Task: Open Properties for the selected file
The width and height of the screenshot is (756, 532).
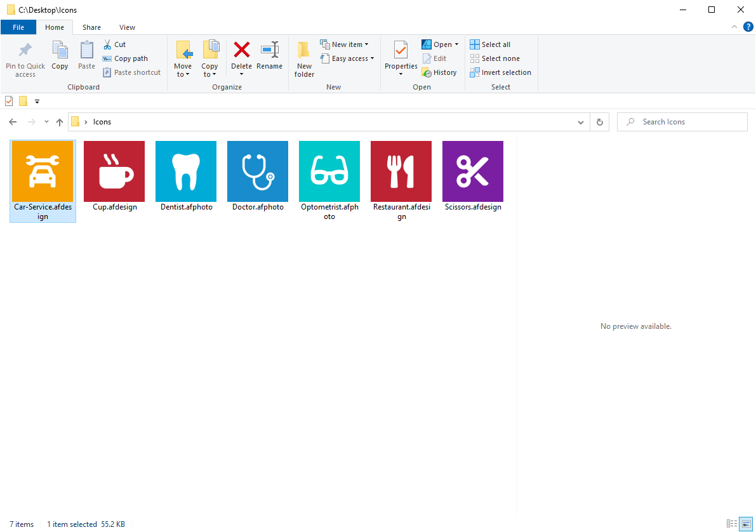Action: (400, 58)
